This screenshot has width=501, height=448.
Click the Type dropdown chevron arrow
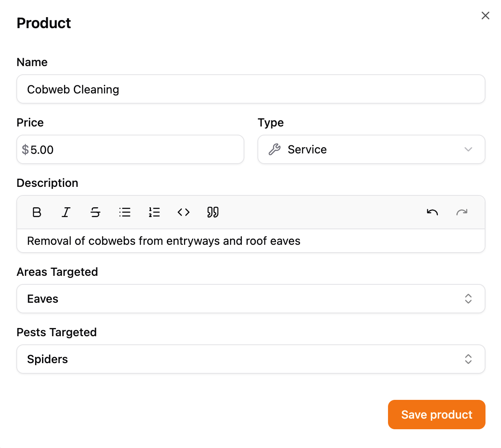[468, 149]
